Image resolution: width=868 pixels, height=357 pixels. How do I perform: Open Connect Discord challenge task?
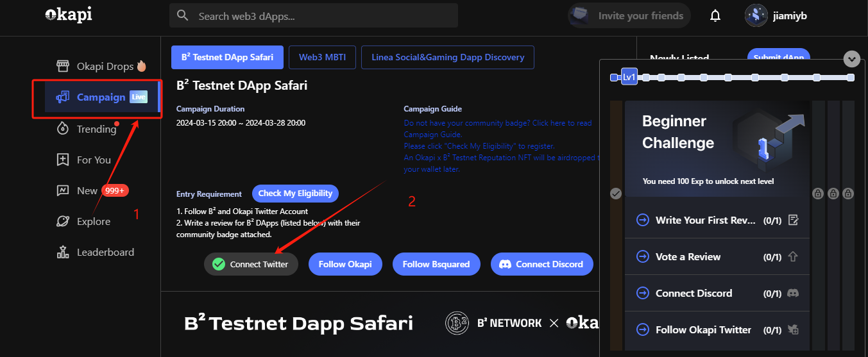tap(717, 293)
